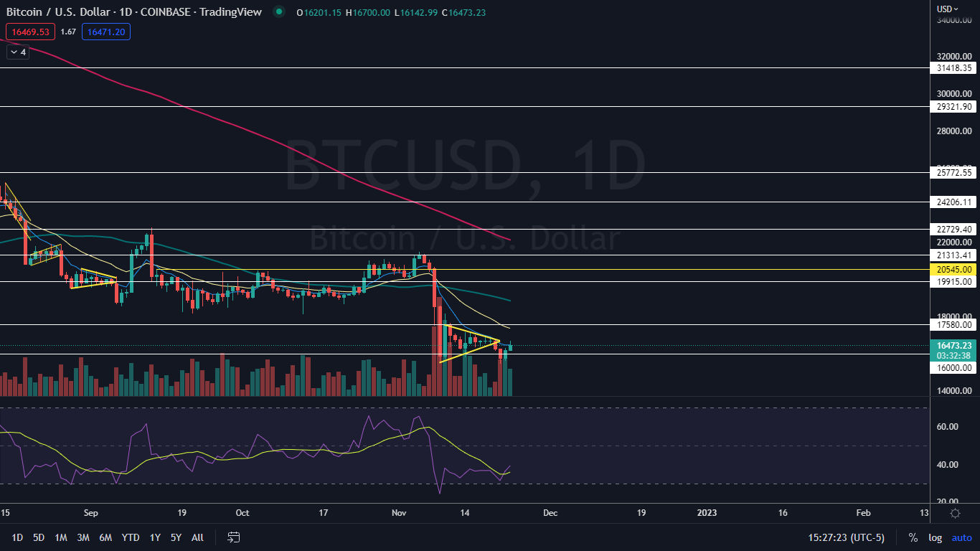This screenshot has width=980, height=551.
Task: Toggle percent scale mode
Action: (913, 537)
